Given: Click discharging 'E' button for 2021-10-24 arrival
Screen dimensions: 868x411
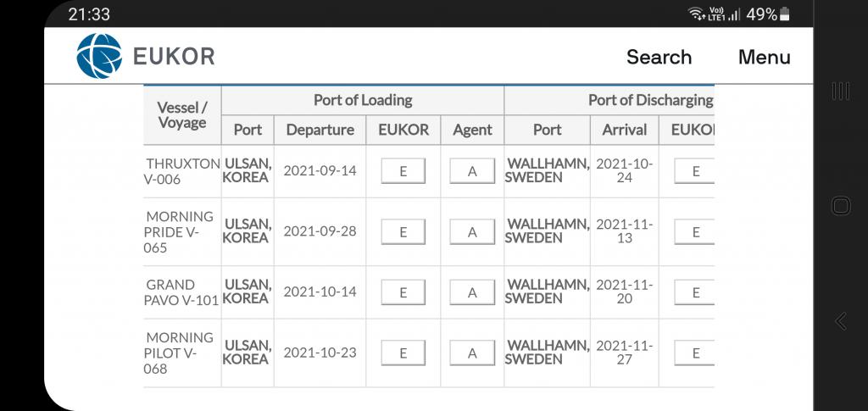Looking at the screenshot, I should click(694, 171).
